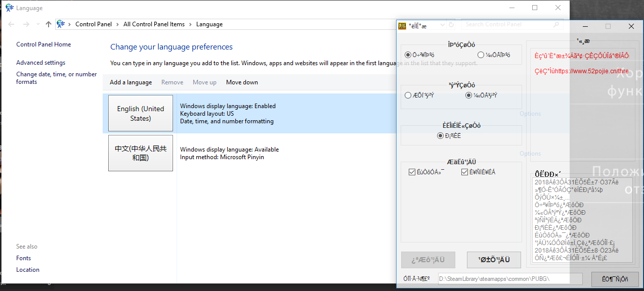Click 'Windows display language: Available' text
The width and height of the screenshot is (644, 291).
pyautogui.click(x=229, y=150)
